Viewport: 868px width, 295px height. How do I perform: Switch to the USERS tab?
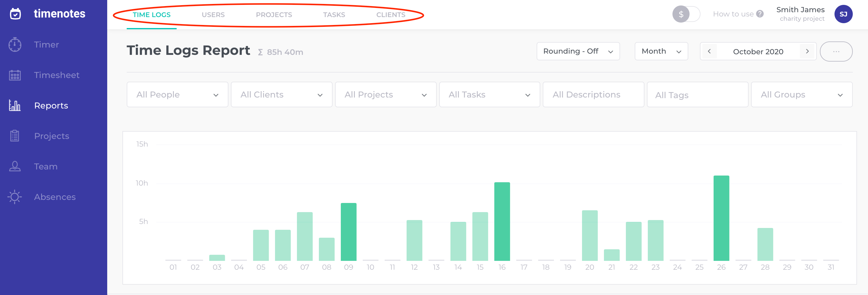(x=213, y=15)
